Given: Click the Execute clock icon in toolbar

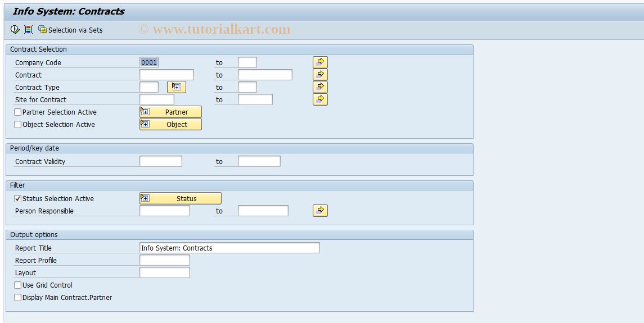Looking at the screenshot, I should point(15,30).
